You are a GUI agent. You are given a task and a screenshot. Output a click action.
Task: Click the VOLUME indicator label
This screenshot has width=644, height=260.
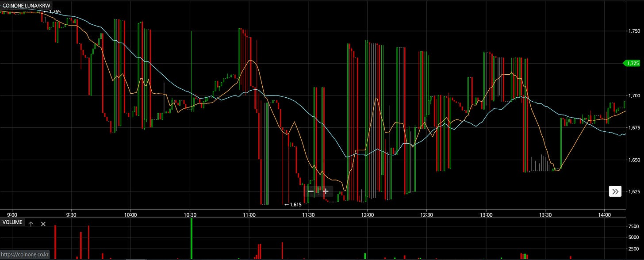point(12,222)
